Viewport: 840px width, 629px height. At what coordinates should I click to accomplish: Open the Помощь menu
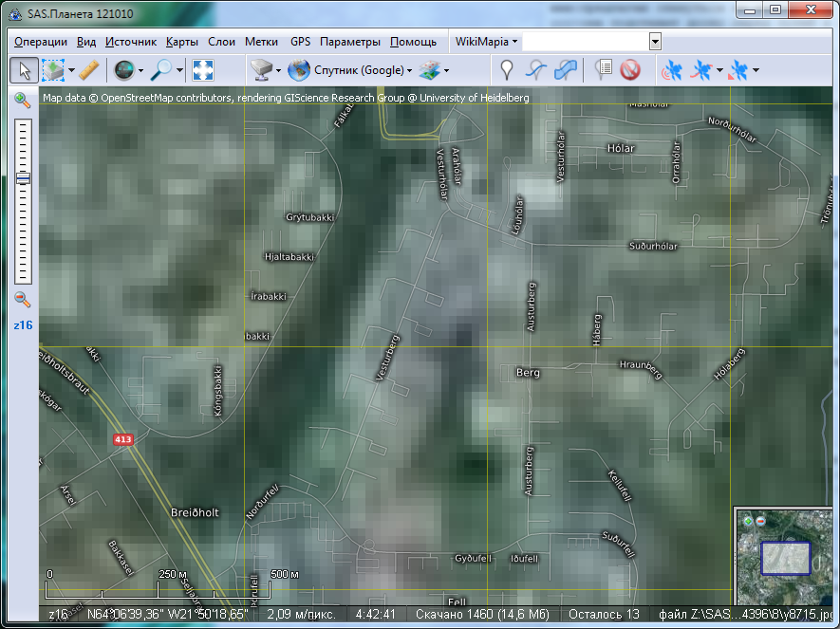[x=414, y=42]
